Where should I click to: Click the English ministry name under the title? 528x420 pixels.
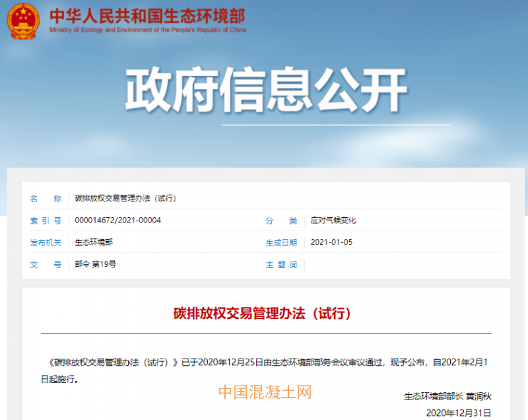[148, 30]
